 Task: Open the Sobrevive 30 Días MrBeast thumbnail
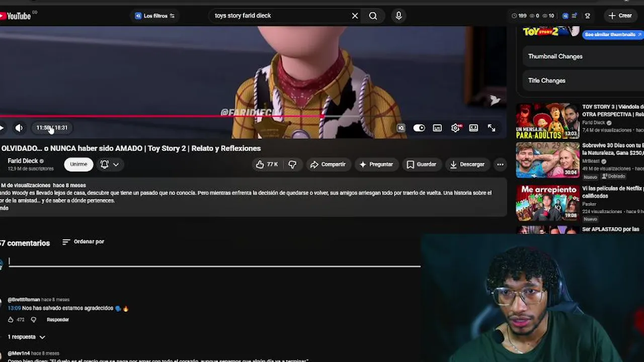pyautogui.click(x=547, y=160)
